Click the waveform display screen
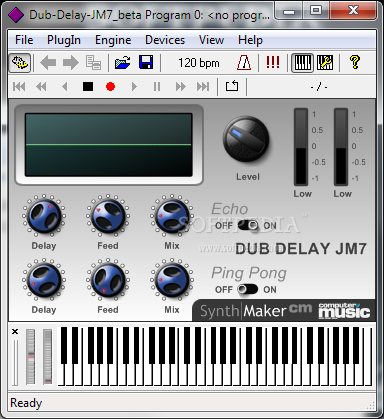Screen dimensions: 384x419 (x=109, y=145)
